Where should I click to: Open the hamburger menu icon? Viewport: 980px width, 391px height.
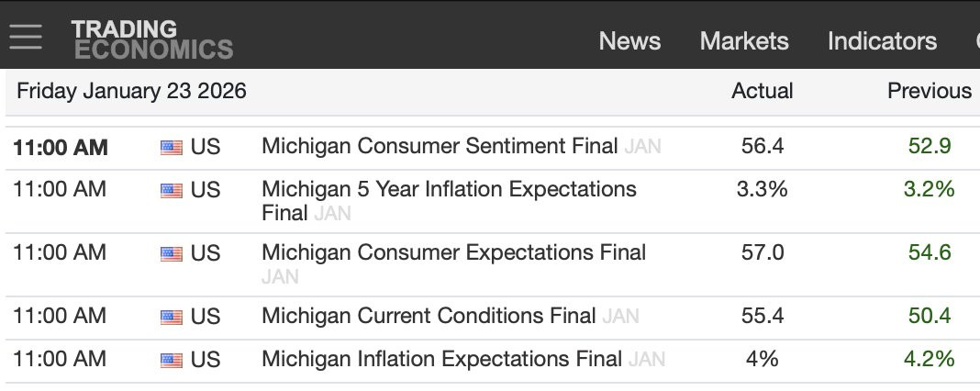point(26,37)
